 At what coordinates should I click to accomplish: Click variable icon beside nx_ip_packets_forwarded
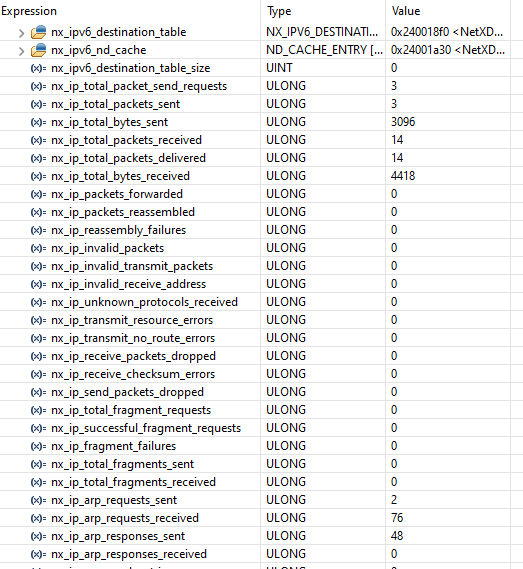38,194
